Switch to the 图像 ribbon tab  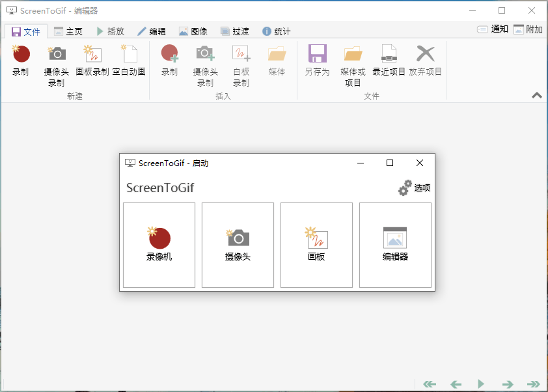click(193, 31)
